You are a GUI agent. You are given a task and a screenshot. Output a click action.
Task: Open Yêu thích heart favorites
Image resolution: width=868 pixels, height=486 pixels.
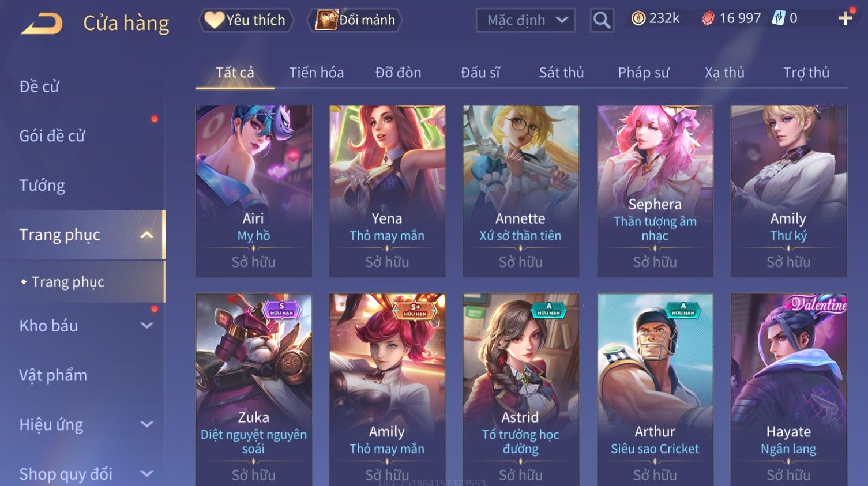[246, 20]
